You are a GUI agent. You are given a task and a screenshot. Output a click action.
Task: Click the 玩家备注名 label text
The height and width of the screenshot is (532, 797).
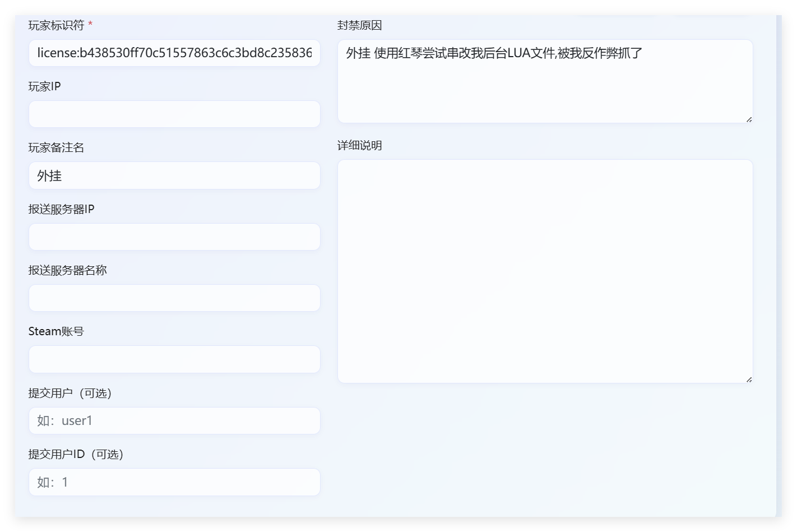[x=56, y=147]
